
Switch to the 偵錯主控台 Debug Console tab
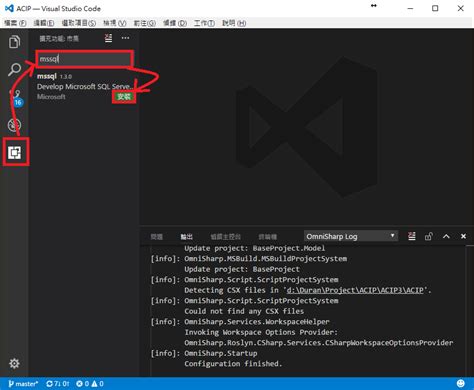(x=226, y=237)
